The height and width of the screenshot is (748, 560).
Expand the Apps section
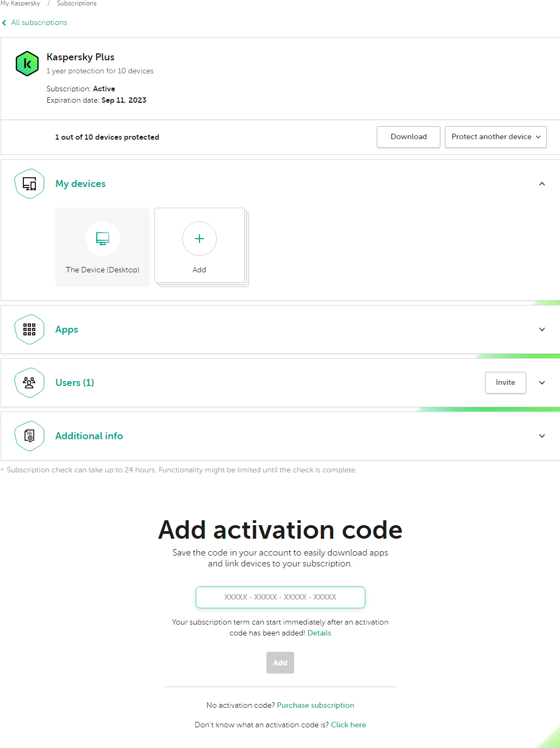pos(542,329)
